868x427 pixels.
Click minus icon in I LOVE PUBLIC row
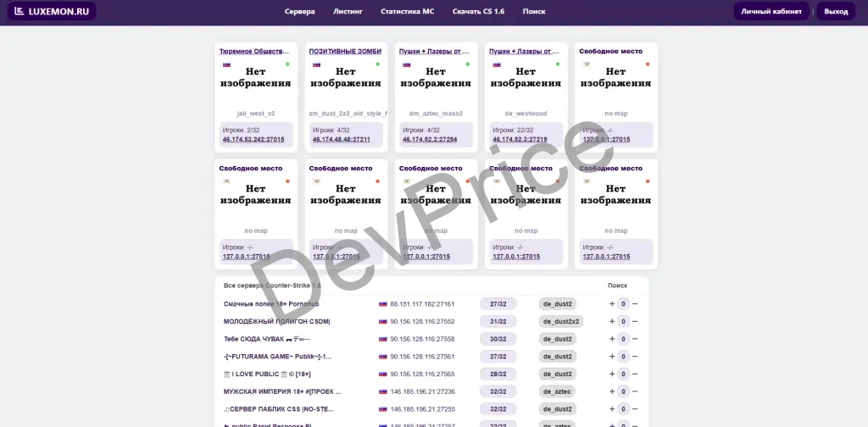635,374
